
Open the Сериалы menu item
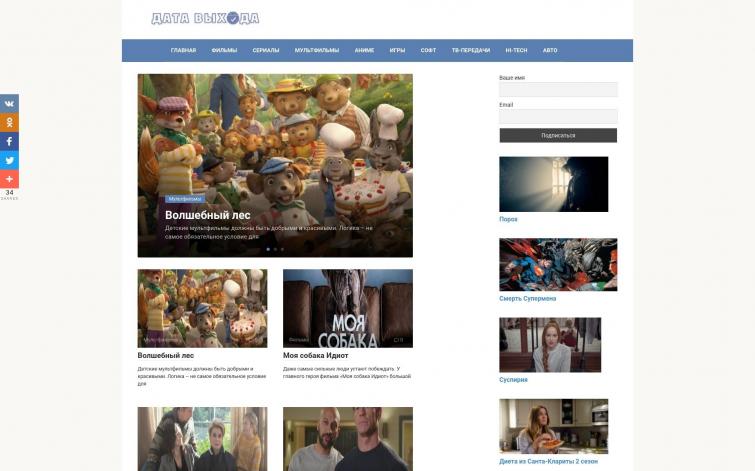(x=266, y=50)
